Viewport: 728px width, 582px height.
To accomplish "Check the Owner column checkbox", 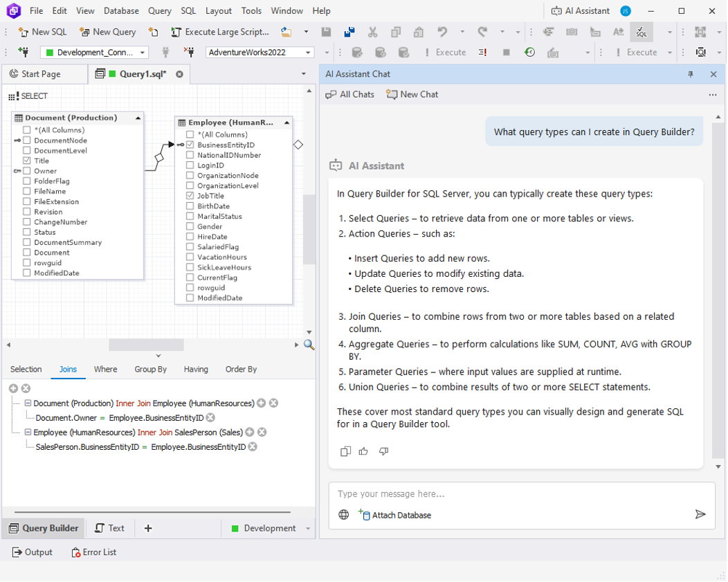I will (x=27, y=171).
